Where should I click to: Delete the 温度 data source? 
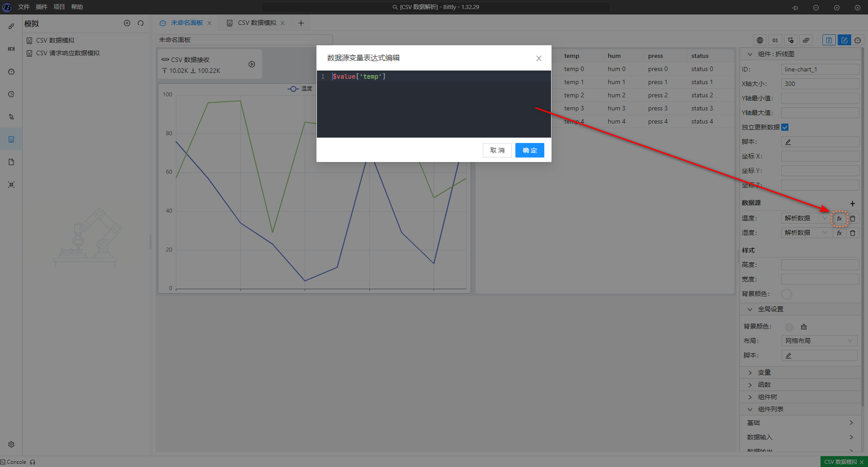(x=853, y=219)
